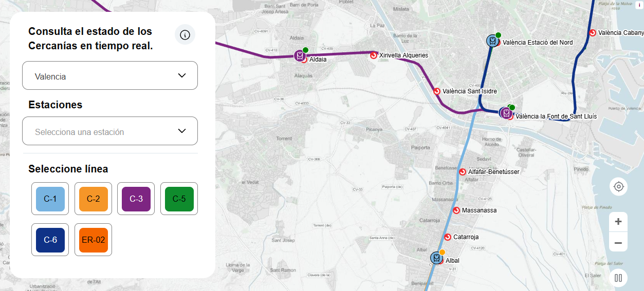The width and height of the screenshot is (644, 291).
Task: Click the train icon at Aldaia
Action: coord(300,55)
